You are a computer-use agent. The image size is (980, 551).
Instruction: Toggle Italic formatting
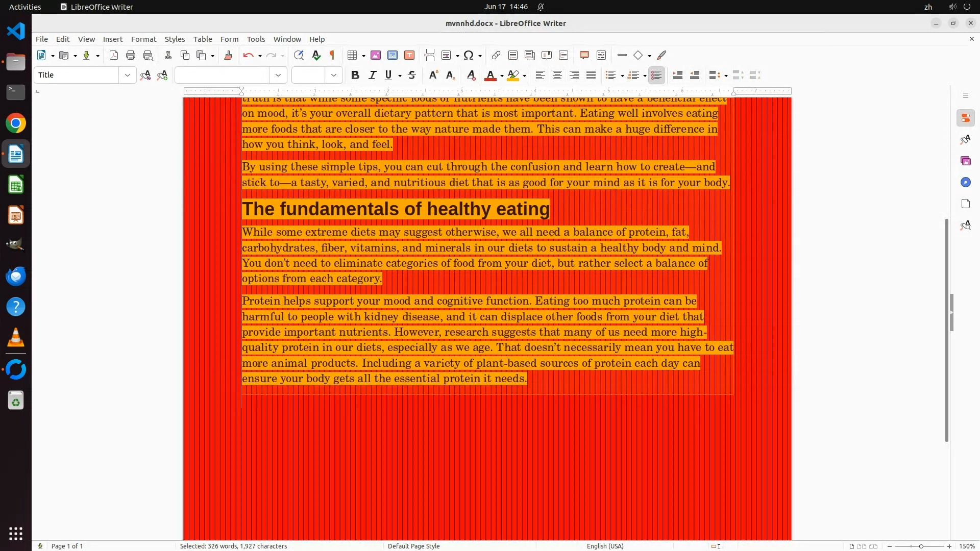pyautogui.click(x=372, y=76)
